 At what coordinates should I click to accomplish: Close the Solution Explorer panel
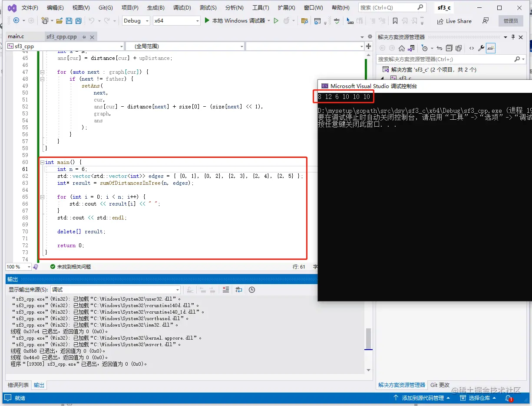click(522, 37)
